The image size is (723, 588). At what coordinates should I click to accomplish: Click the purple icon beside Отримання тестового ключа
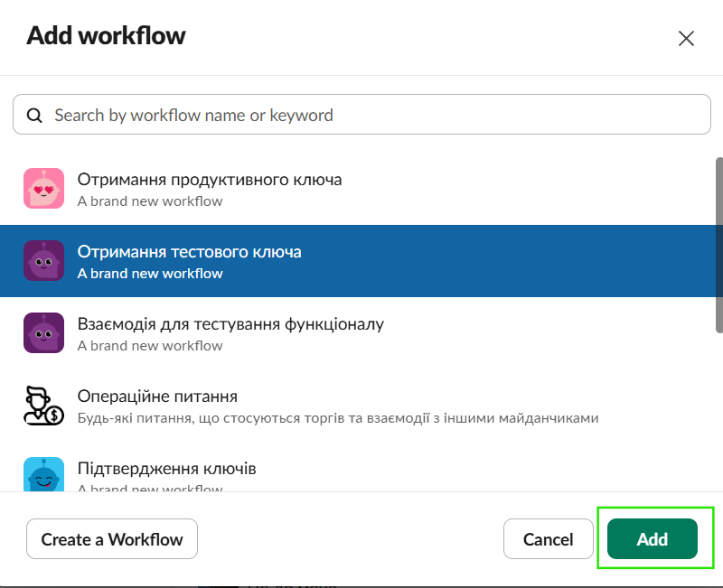(x=43, y=261)
